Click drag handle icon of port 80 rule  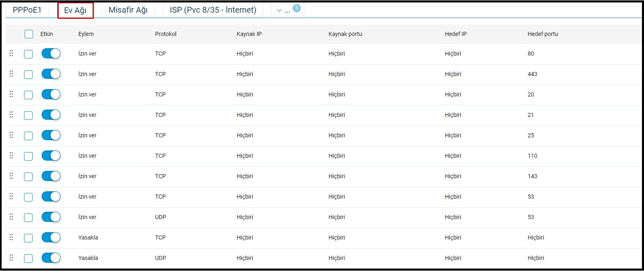(x=11, y=53)
